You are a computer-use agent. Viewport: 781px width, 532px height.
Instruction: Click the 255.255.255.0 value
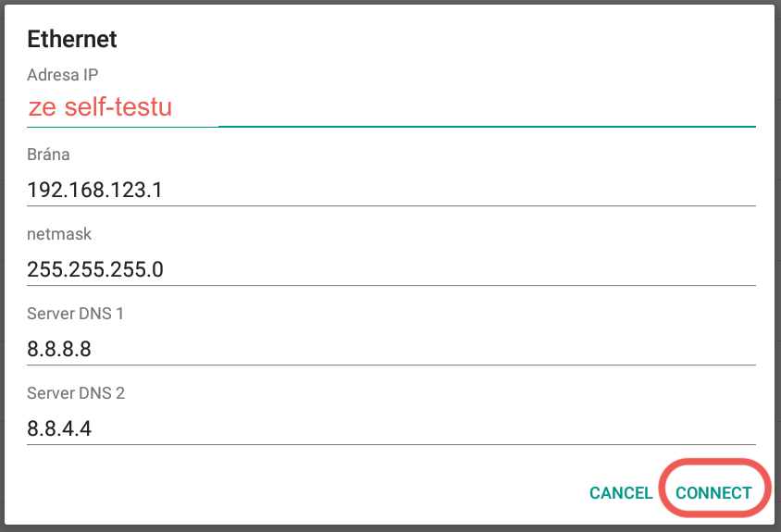pos(95,270)
